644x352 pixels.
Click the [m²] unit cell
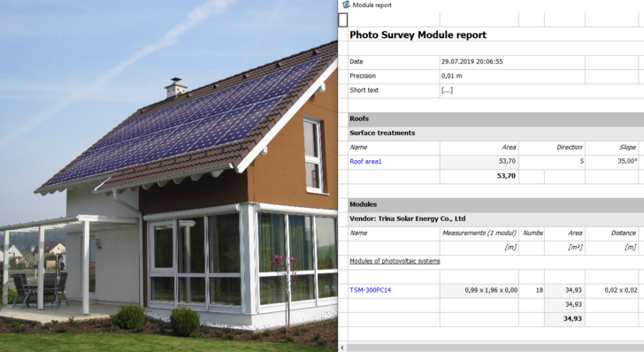564,248
